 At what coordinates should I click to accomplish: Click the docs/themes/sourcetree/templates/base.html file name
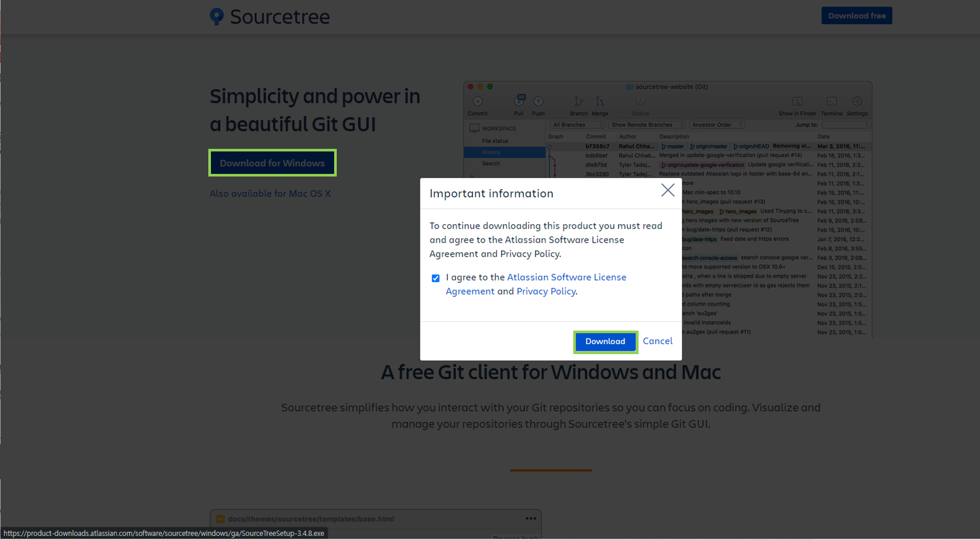[311, 519]
